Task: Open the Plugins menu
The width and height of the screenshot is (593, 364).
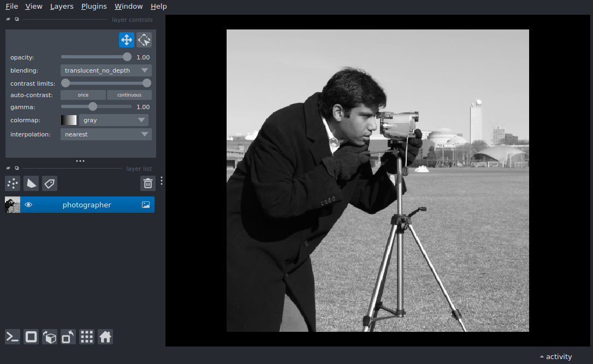Action: 94,7
